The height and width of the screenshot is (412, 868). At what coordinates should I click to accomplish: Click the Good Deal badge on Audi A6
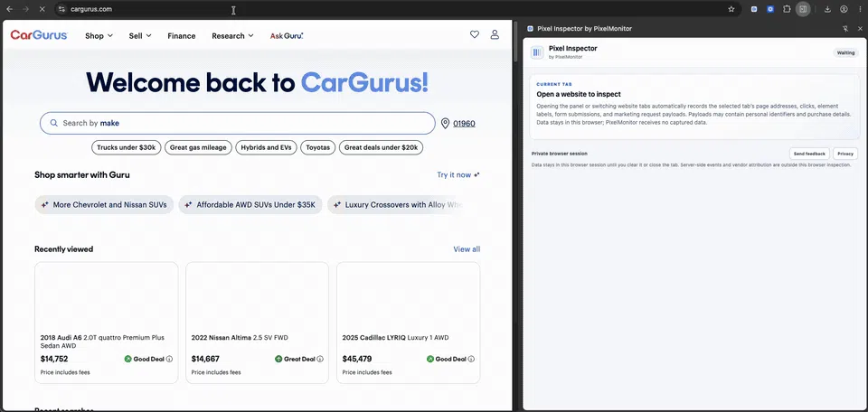(145, 359)
